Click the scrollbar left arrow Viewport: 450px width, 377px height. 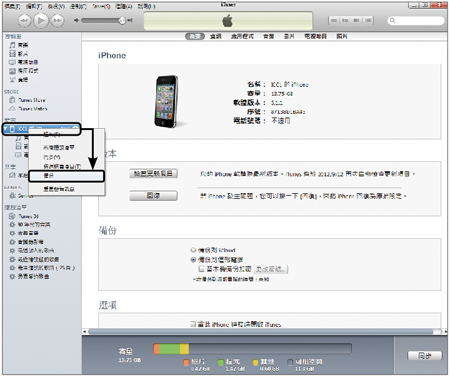85,332
